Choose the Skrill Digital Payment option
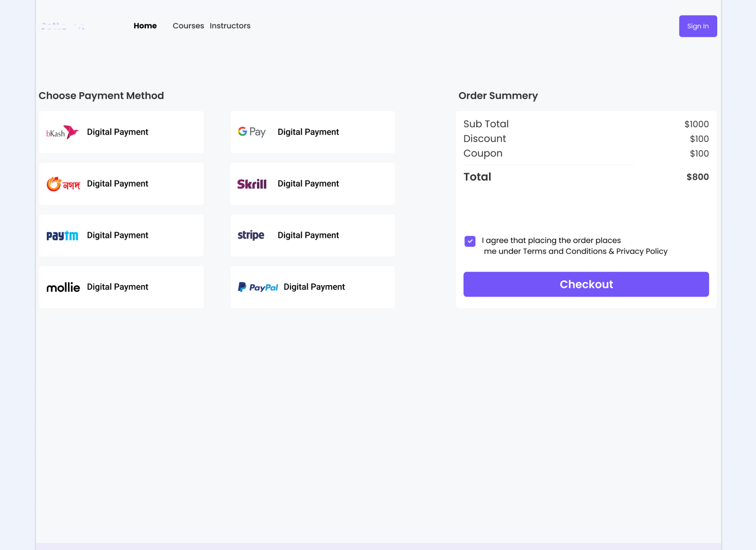The image size is (756, 550). coord(312,183)
